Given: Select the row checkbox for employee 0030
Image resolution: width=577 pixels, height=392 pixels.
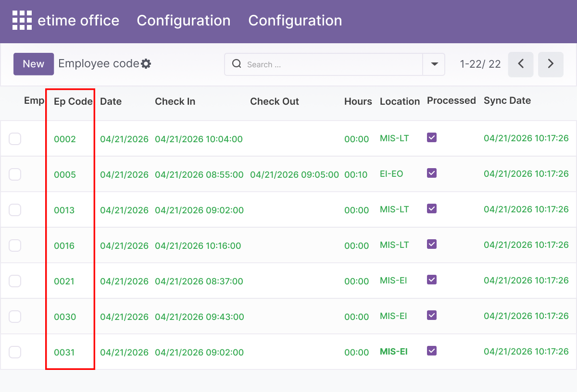Looking at the screenshot, I should (15, 317).
